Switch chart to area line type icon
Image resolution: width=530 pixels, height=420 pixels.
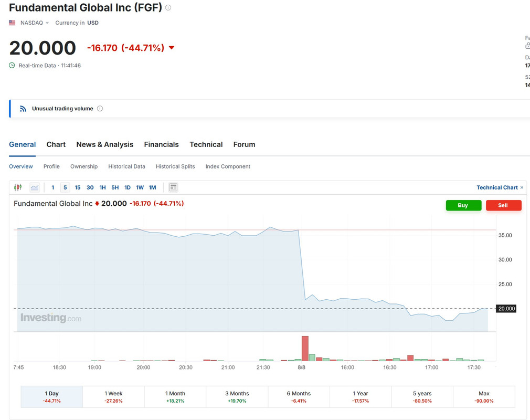[35, 187]
